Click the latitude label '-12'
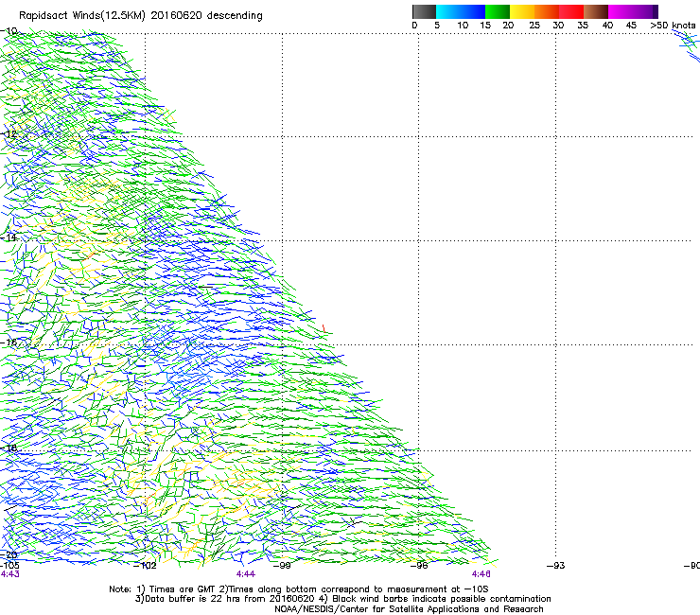This screenshot has height=615, width=700. tap(9, 134)
